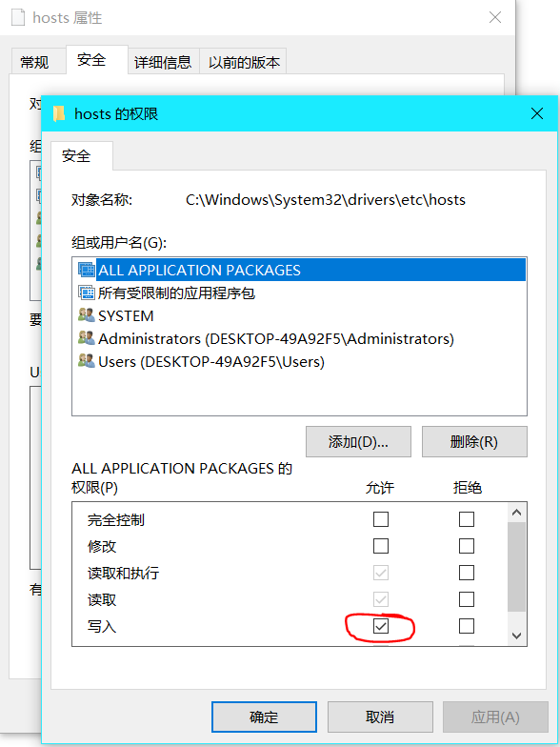Check Deny for 修改 permission
Viewport: 560px width, 747px height.
[x=467, y=545]
